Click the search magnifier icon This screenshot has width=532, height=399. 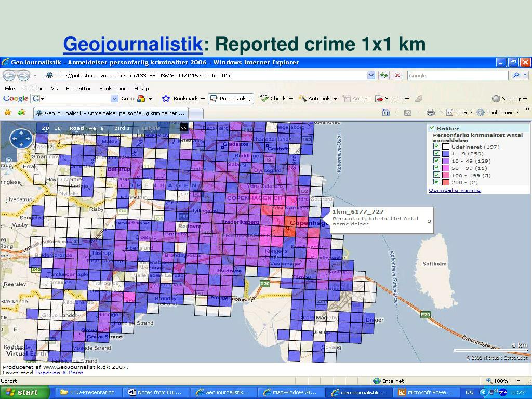(516, 75)
